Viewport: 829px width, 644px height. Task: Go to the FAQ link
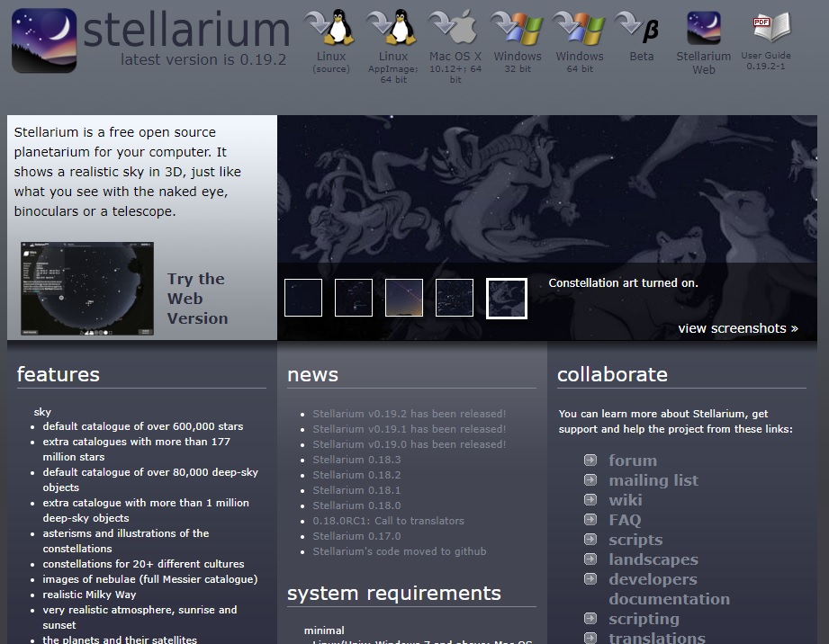(x=625, y=520)
